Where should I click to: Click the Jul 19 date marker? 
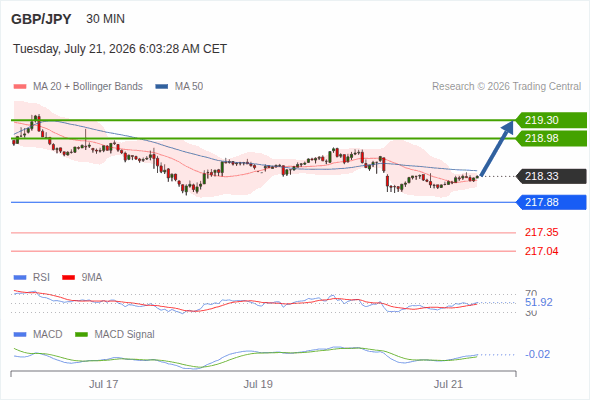(x=258, y=384)
